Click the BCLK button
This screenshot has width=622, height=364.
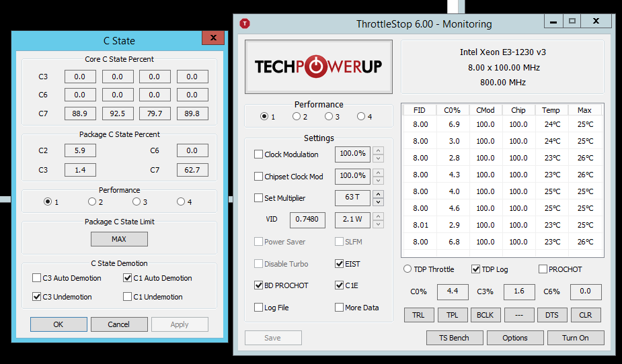click(485, 315)
